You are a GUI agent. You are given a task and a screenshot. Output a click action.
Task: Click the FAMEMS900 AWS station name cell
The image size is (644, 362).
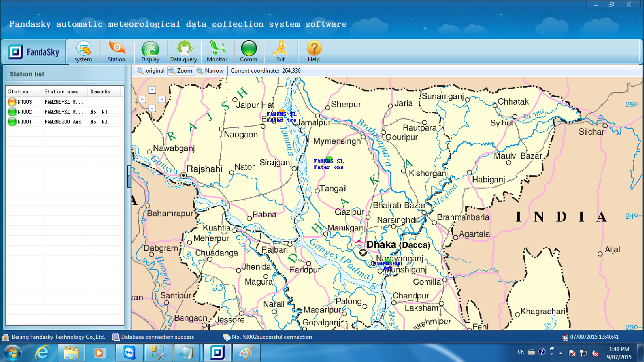[65, 122]
